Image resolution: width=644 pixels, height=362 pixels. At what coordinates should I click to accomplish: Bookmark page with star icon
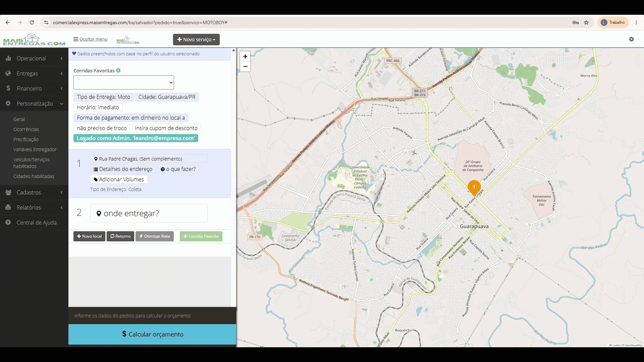pos(586,22)
